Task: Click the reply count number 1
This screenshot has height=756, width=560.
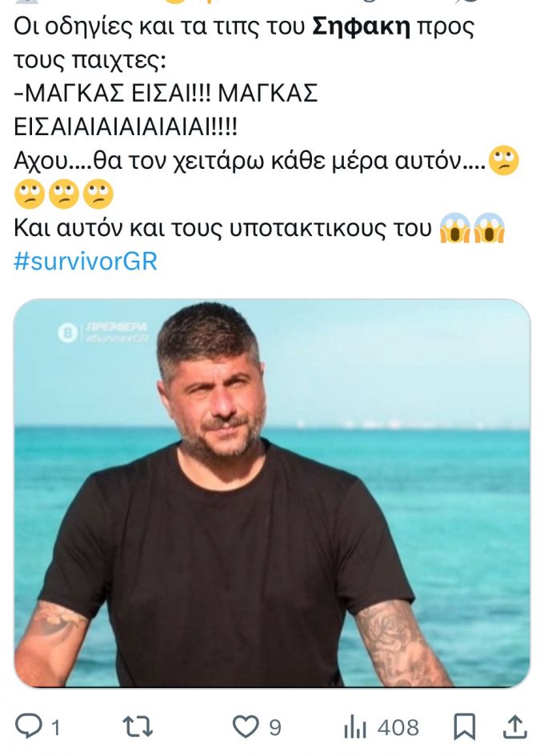Action: (x=55, y=727)
